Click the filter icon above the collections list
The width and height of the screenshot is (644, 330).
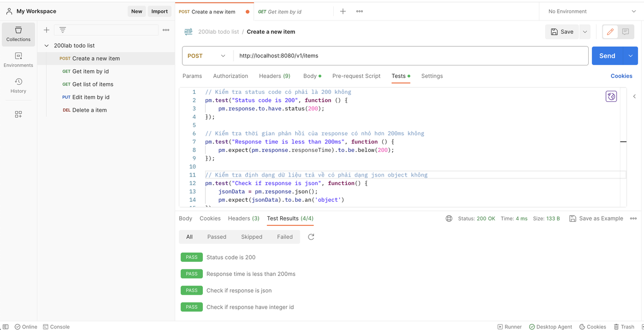click(x=63, y=30)
